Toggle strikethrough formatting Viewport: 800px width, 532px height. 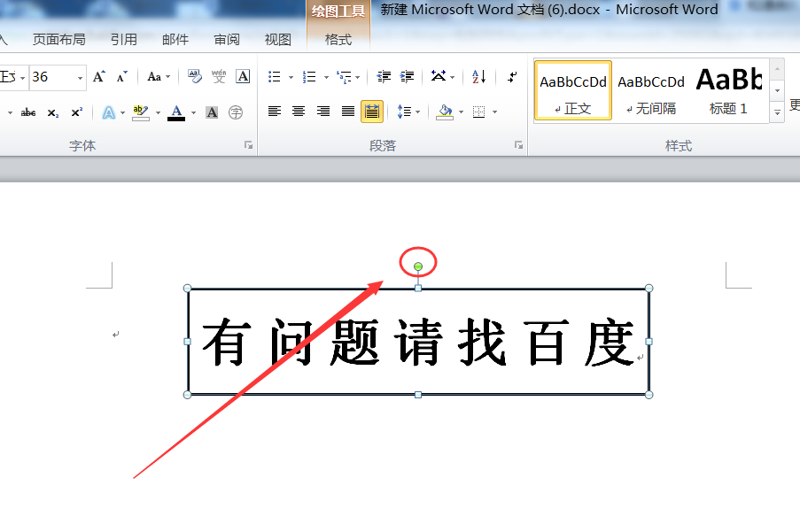click(28, 112)
